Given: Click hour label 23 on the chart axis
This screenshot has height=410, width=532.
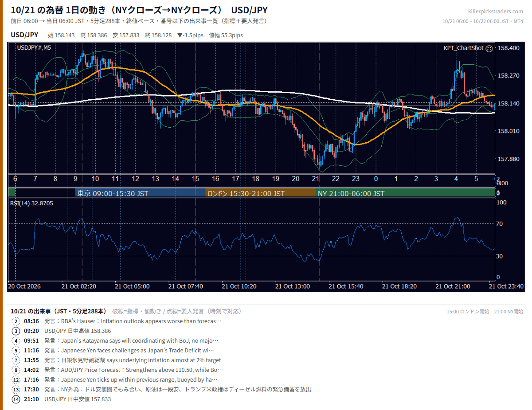Looking at the screenshot, I should pos(356,179).
